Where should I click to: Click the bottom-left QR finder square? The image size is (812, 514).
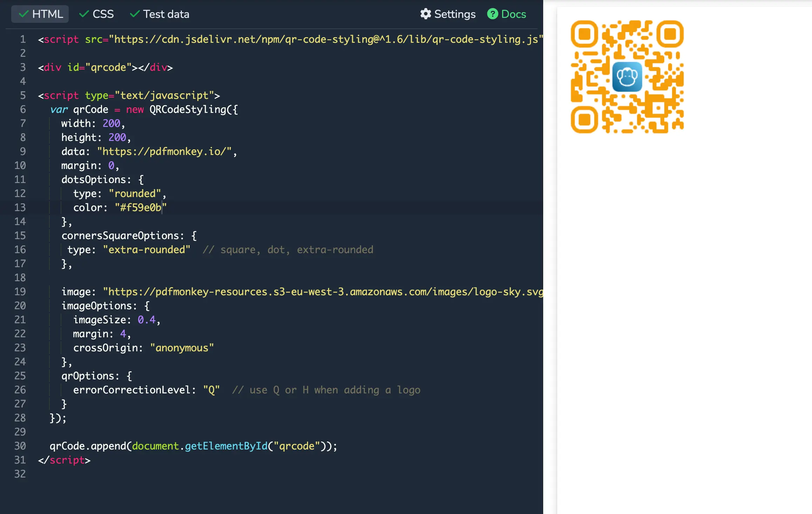click(x=584, y=120)
